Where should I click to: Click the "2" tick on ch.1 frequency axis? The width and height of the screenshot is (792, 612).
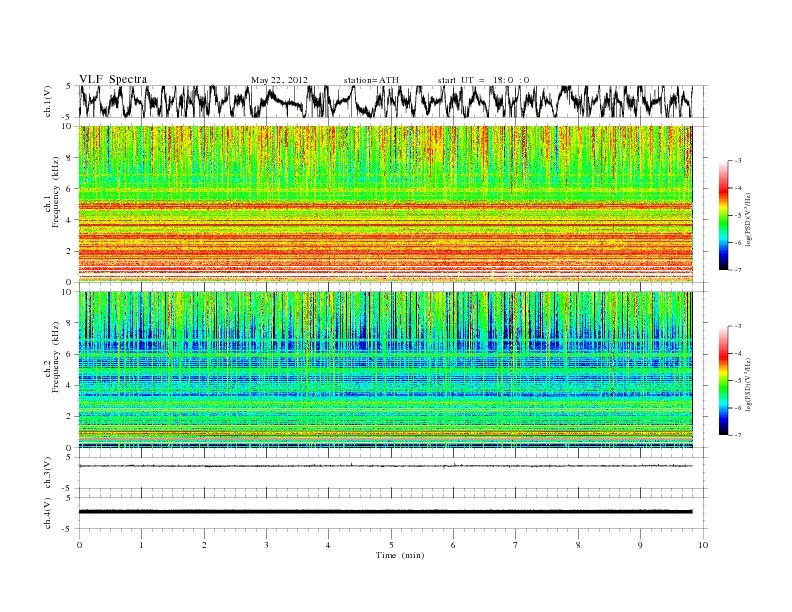[x=70, y=251]
